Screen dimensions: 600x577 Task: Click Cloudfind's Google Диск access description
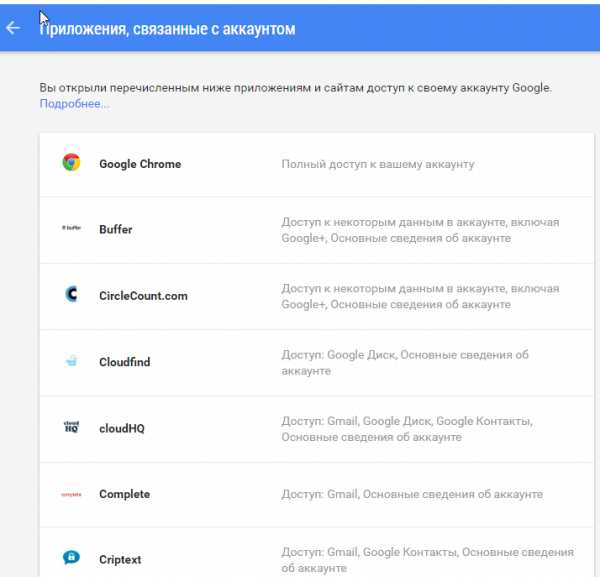(x=405, y=363)
